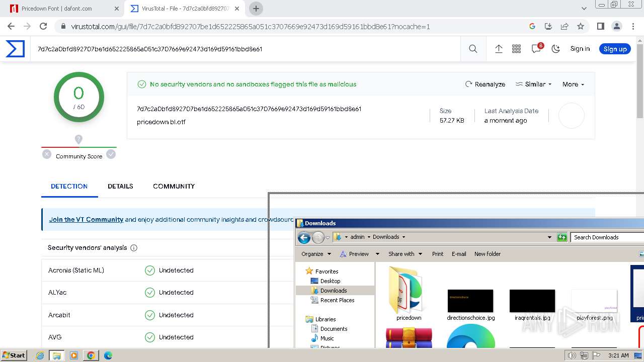Click the volume speaker tray icon

572,355
